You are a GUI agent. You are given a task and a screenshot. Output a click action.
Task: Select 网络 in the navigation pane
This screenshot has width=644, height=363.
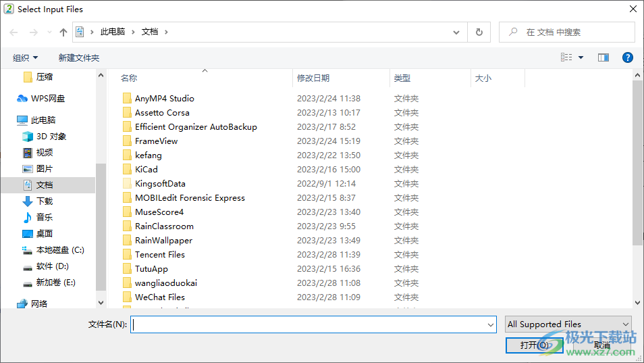click(32, 304)
